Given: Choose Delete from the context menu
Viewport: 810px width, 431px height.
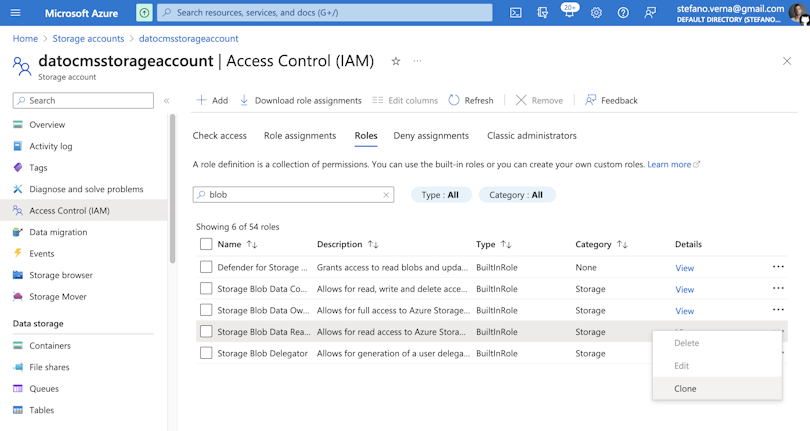Looking at the screenshot, I should point(717,343).
